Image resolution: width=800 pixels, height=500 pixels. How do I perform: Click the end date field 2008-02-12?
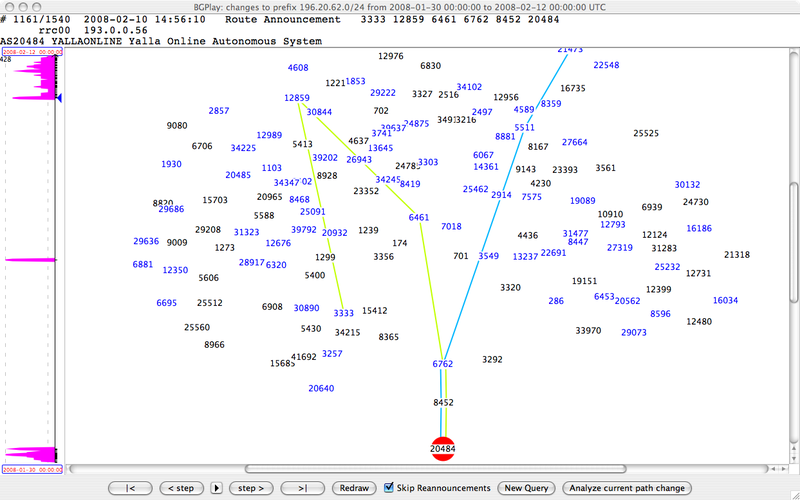point(32,51)
